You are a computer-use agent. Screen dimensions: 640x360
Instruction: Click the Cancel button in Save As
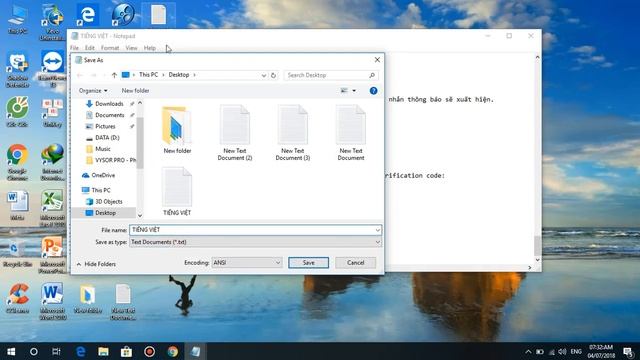[355, 262]
